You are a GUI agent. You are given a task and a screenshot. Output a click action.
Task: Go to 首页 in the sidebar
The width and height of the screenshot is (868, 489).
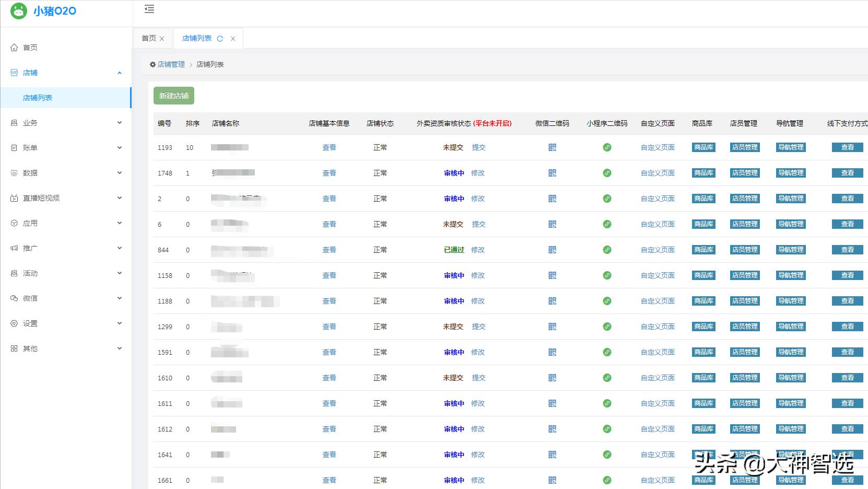(30, 48)
